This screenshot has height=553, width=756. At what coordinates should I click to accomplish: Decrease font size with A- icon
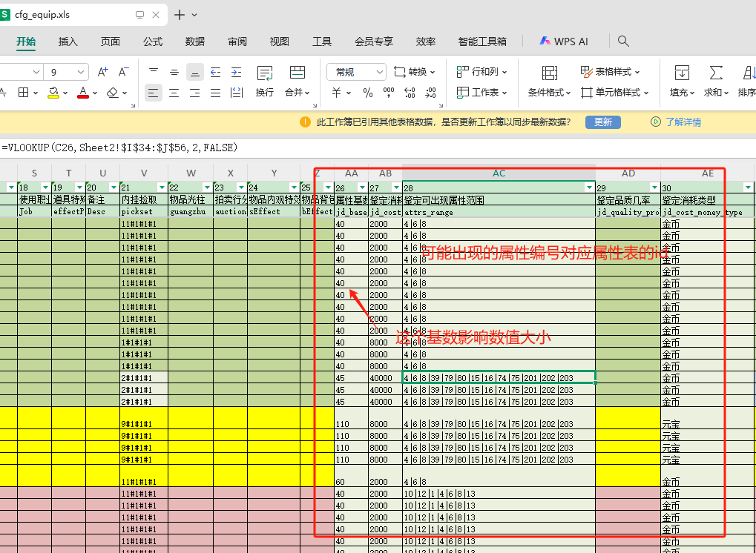coord(123,72)
